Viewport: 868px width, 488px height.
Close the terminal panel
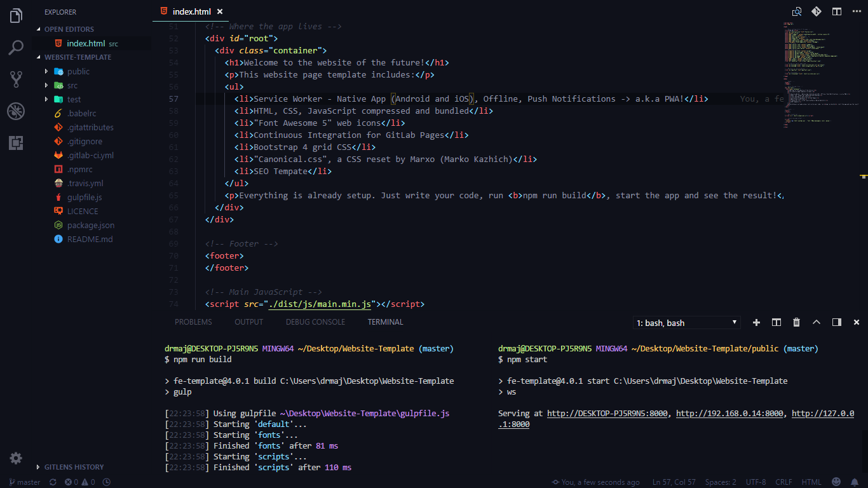click(x=856, y=322)
